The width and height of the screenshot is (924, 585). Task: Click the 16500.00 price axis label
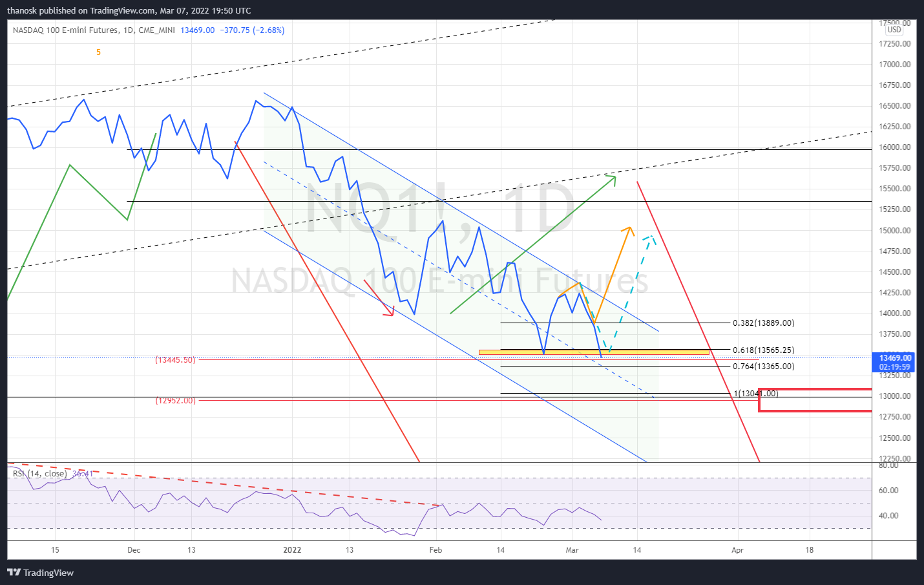tap(895, 106)
